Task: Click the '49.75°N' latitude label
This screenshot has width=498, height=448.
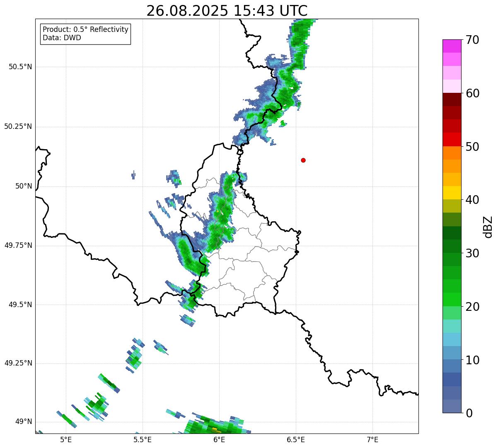Action: coord(18,245)
